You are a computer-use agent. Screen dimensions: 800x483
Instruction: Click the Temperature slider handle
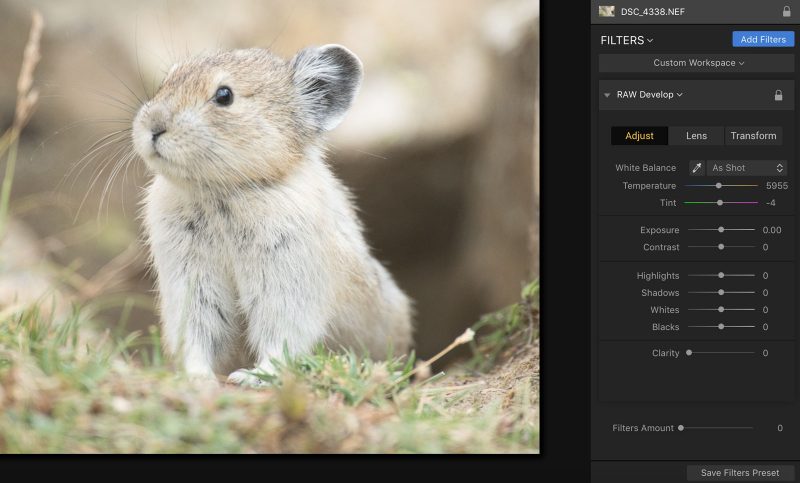(x=718, y=186)
